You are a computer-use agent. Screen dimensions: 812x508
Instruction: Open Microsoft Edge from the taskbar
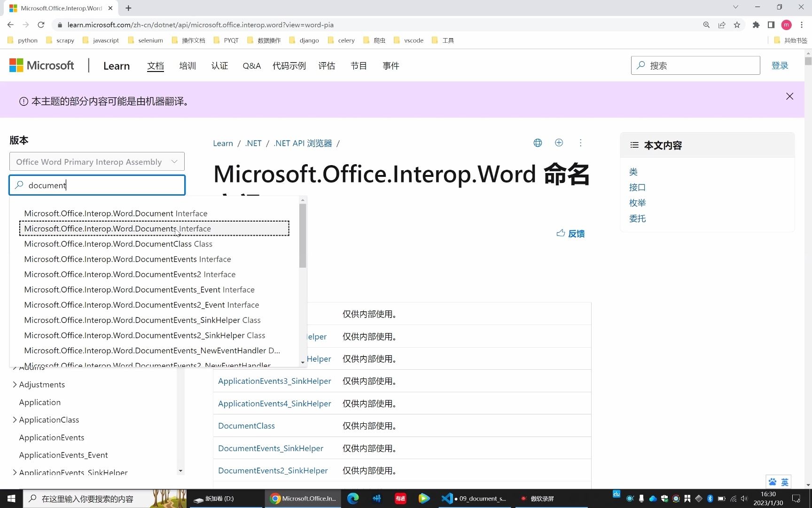click(x=353, y=499)
